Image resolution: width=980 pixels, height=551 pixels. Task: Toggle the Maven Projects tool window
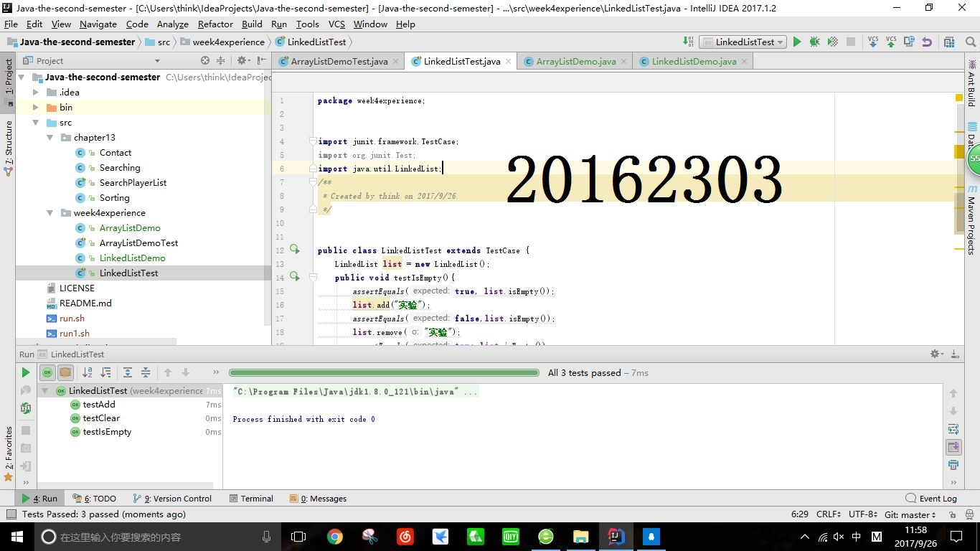point(972,220)
